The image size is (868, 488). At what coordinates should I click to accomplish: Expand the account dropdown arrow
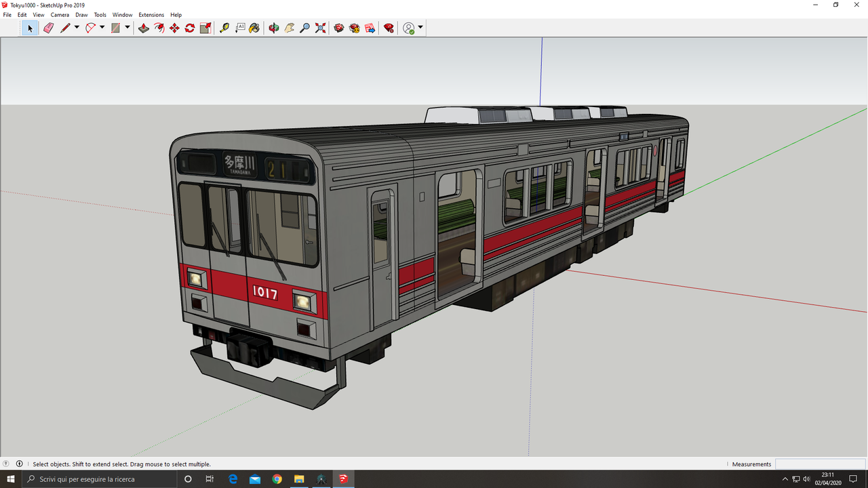tap(420, 28)
